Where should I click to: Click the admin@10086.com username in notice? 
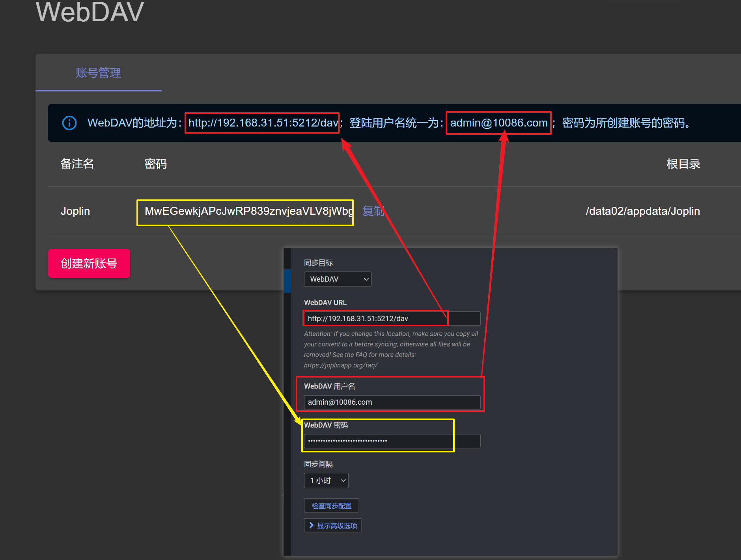coord(499,123)
